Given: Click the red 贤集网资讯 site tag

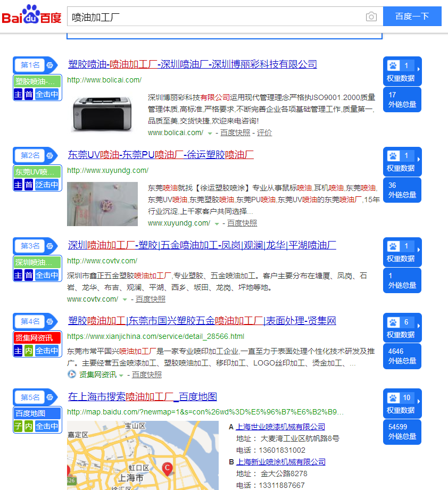Looking at the screenshot, I should (x=37, y=338).
